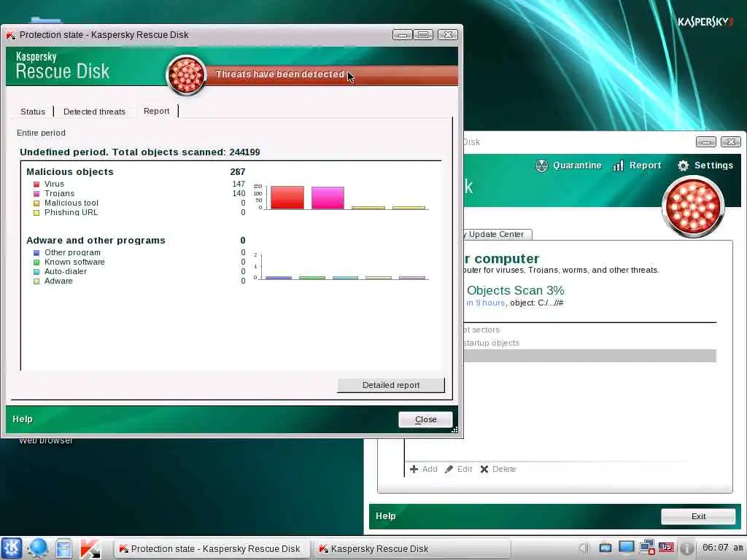This screenshot has width=747, height=560.
Task: Click the 'Entire period' label
Action: click(x=41, y=133)
